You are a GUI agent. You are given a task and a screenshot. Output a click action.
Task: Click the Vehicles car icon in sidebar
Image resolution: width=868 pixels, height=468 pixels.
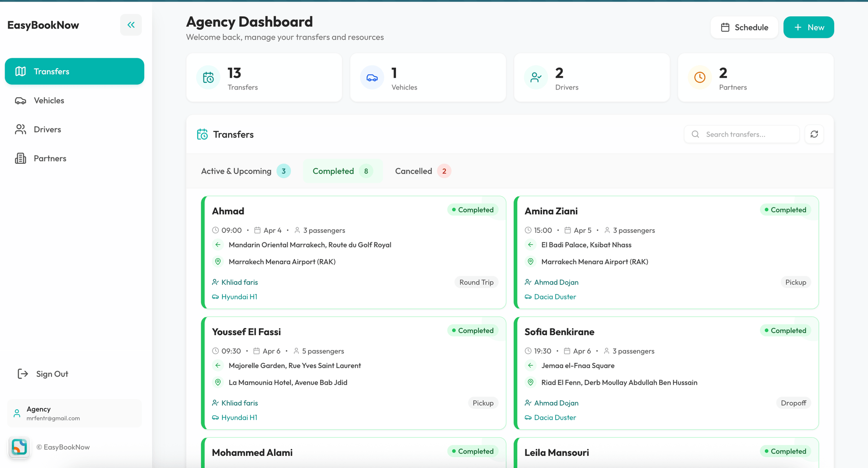point(20,100)
